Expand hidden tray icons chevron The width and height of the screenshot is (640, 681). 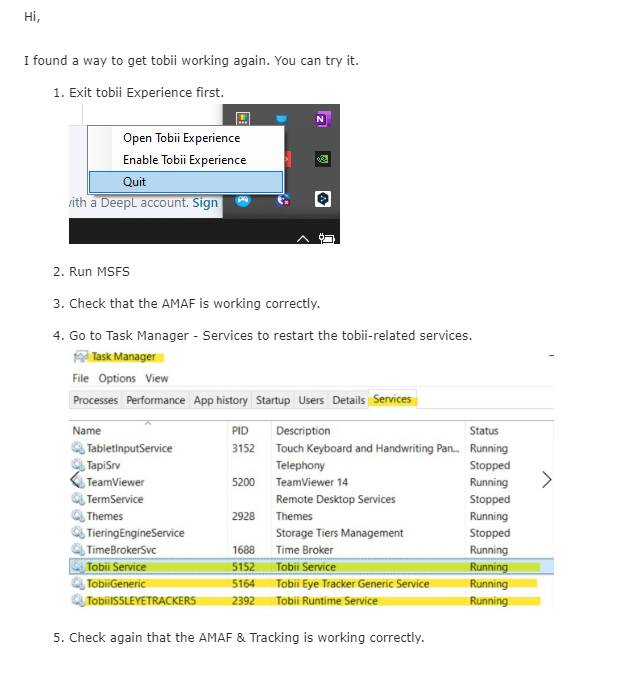pos(303,238)
